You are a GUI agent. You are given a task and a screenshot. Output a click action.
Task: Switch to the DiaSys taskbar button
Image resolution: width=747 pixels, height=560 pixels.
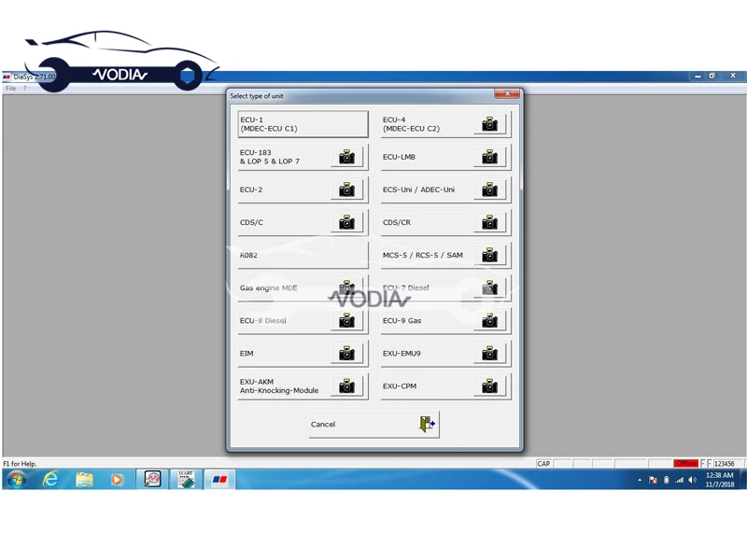[219, 480]
